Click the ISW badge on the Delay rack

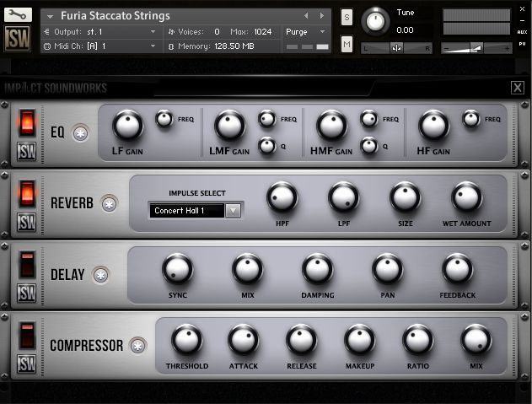[26, 293]
